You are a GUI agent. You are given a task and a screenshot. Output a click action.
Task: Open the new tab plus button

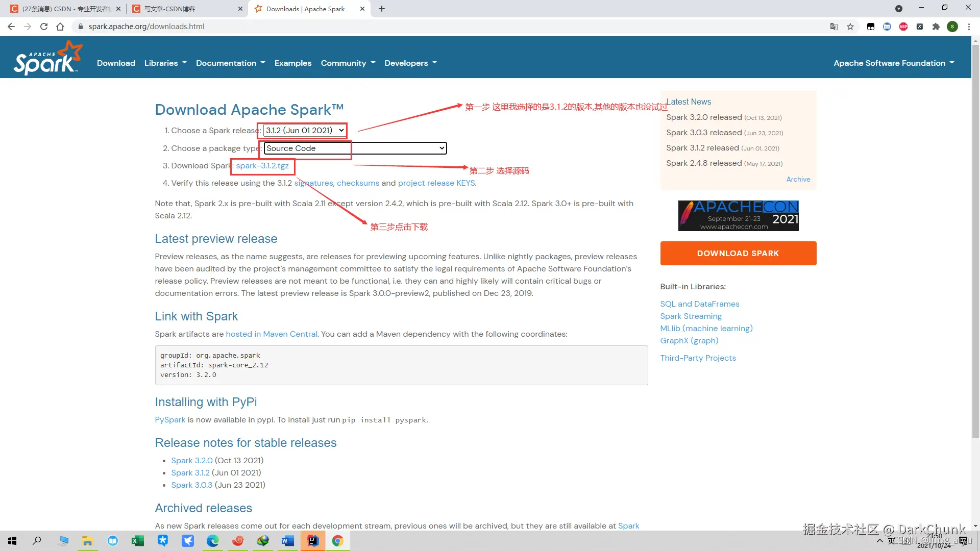click(x=382, y=9)
